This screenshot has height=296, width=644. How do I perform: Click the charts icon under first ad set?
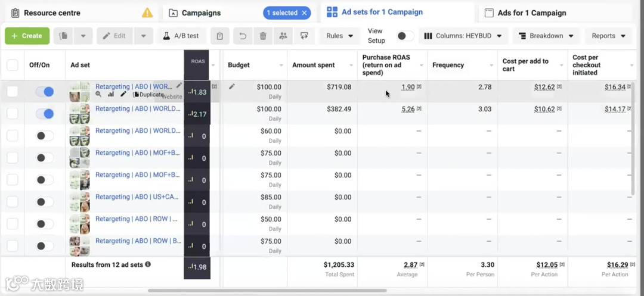coord(111,94)
